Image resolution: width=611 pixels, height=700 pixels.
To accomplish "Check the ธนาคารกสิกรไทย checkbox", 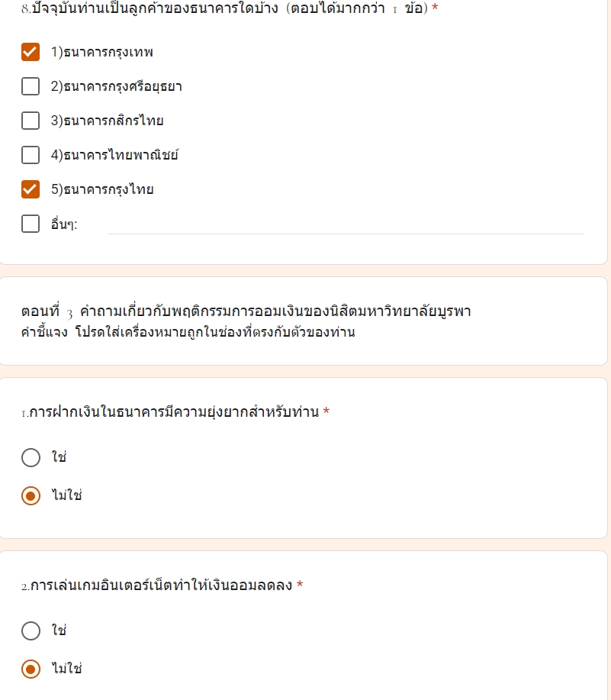I will (31, 121).
